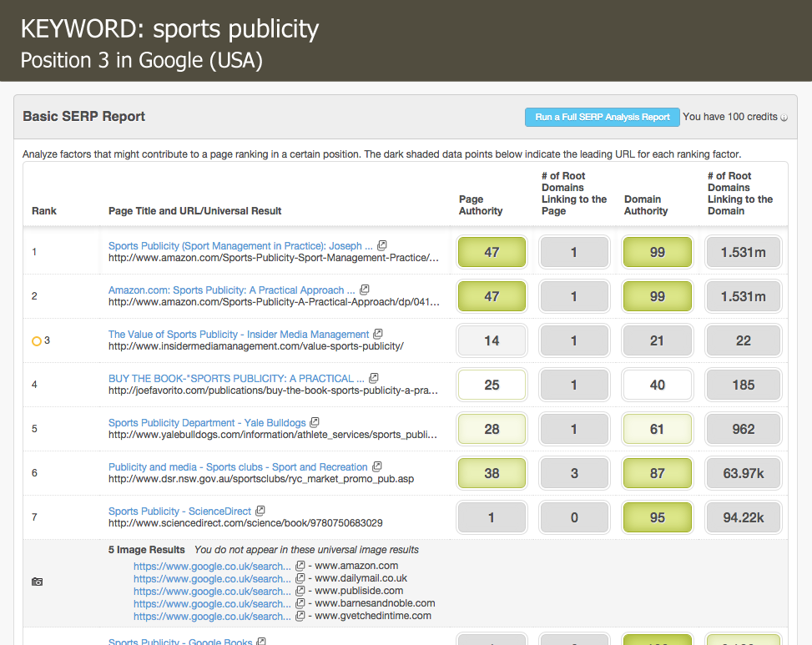The height and width of the screenshot is (645, 812).
Task: Open google search link for www.barnesandnoble.com
Action: 212,603
